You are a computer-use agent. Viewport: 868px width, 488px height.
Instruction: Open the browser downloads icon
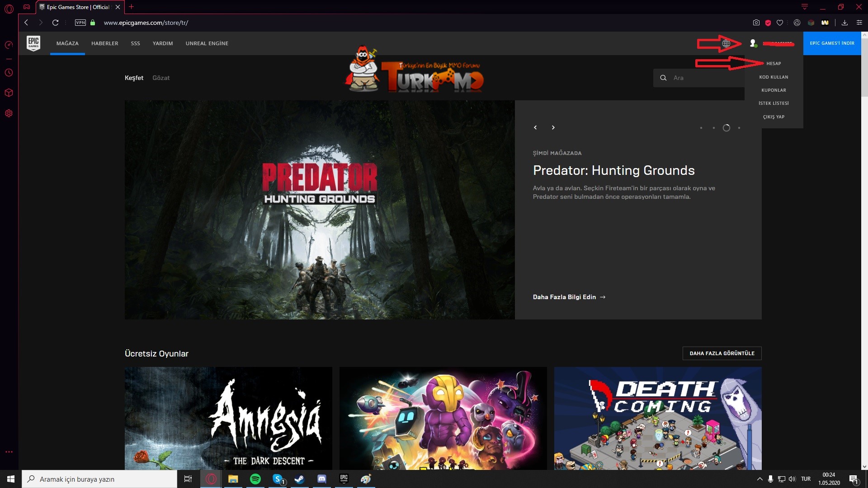[844, 23]
